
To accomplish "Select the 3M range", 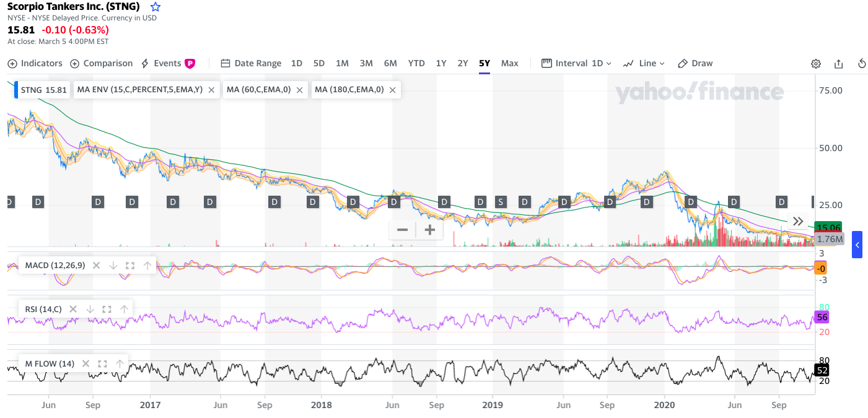I will click(x=366, y=63).
